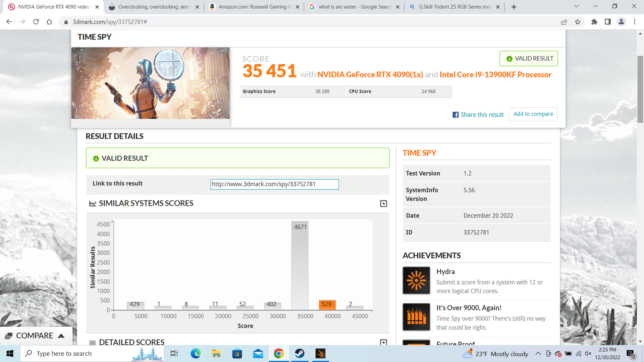644x362 pixels.
Task: Click the VALID RESULT badge button
Action: [529, 59]
